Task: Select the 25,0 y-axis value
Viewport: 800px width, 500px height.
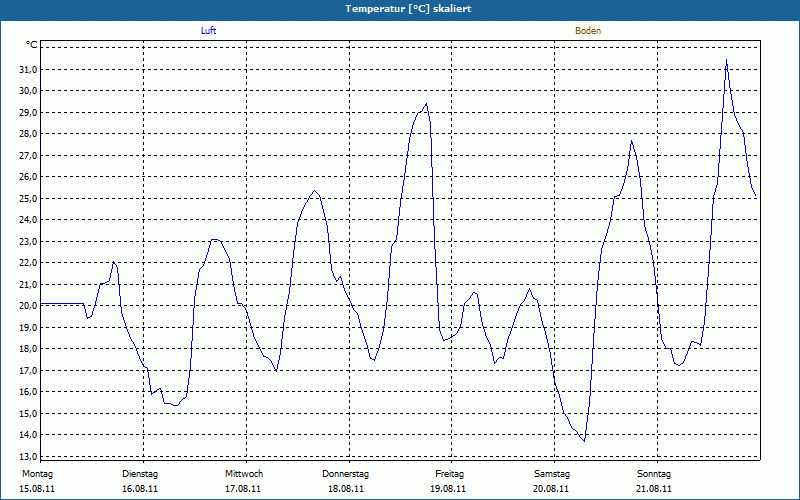Action: (x=29, y=198)
